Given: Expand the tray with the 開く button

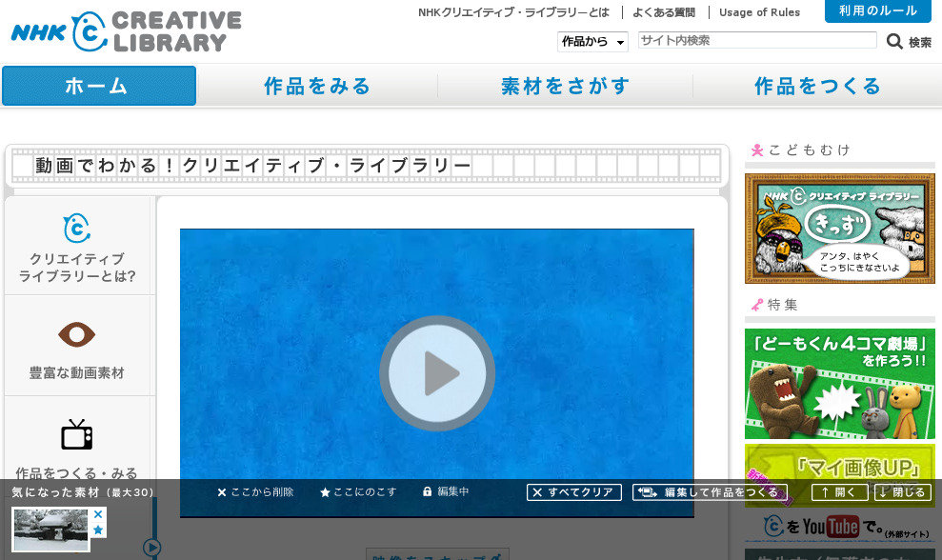Looking at the screenshot, I should (839, 492).
